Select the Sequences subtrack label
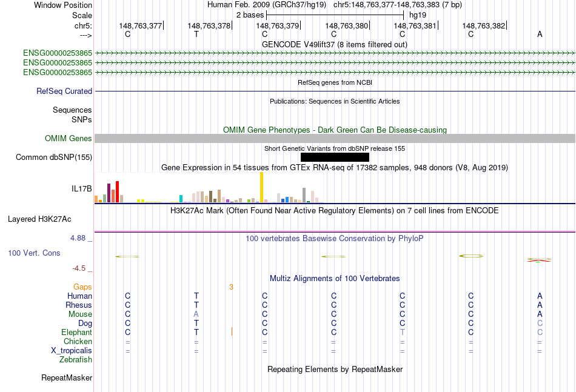 [72, 110]
